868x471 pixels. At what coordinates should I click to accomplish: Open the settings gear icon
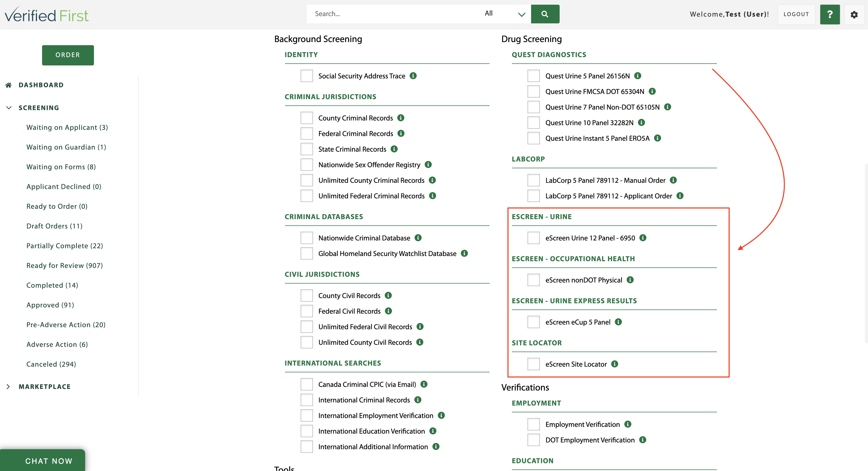[854, 15]
